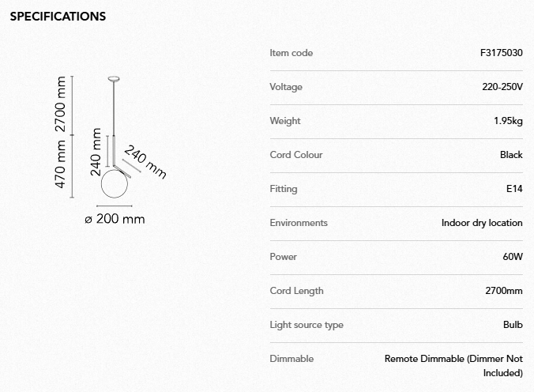Click the 220-250V voltage value
Screen dimensions: 534x392
click(x=502, y=87)
